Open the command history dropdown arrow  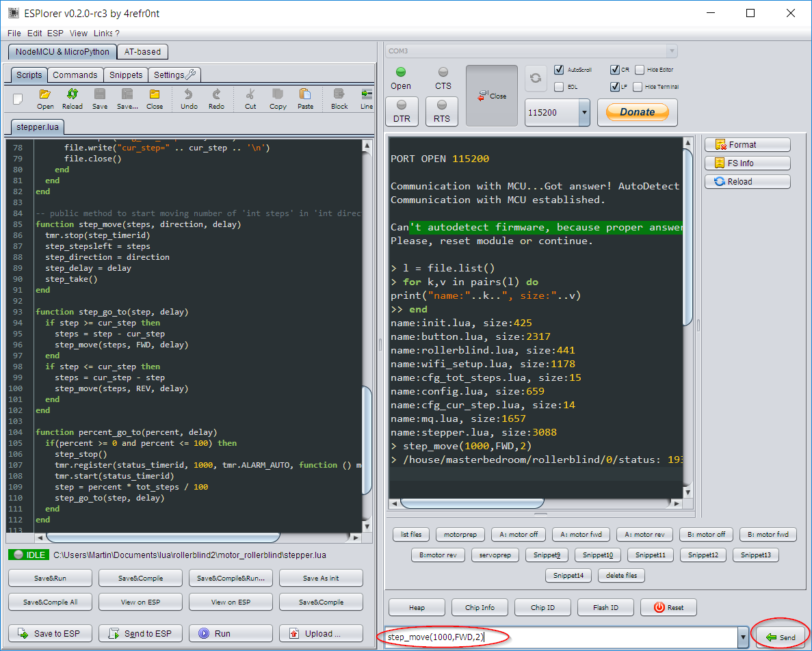click(743, 637)
